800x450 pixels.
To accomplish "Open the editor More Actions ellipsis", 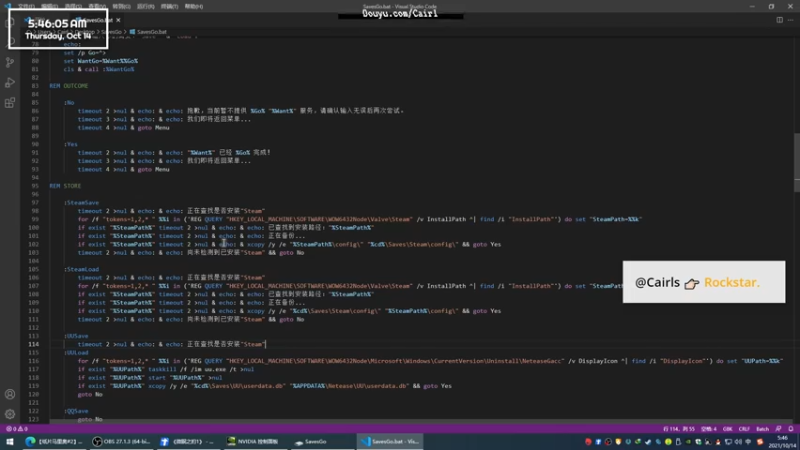I will (790, 20).
